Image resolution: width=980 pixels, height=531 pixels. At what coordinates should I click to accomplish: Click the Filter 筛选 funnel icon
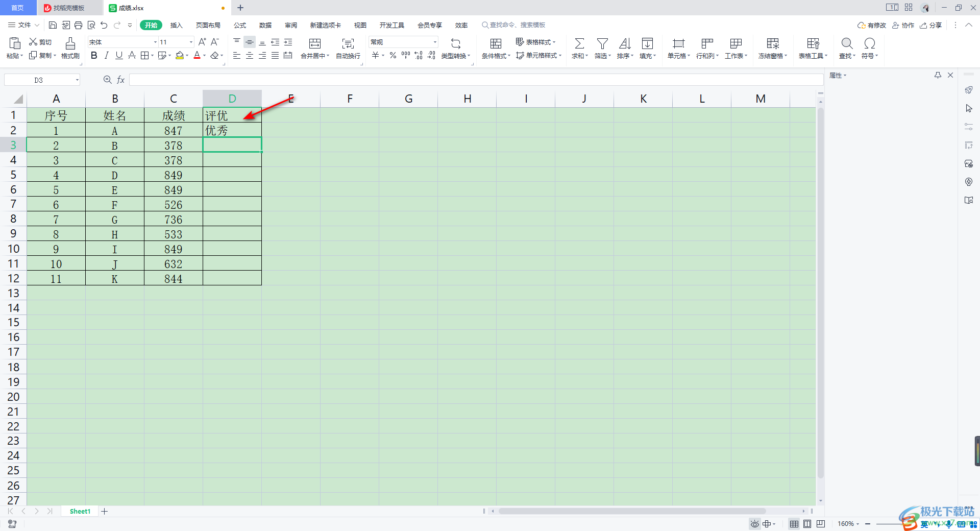(602, 43)
